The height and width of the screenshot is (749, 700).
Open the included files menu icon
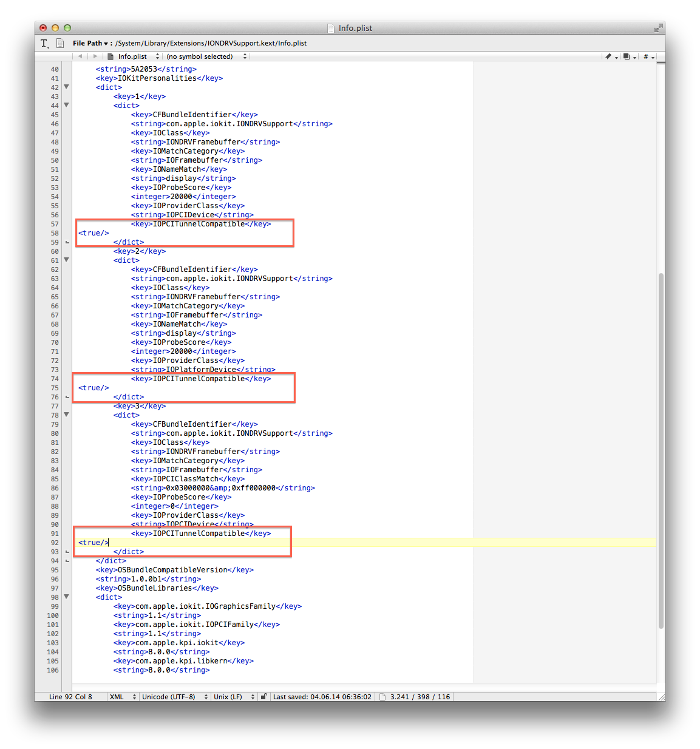[x=630, y=56]
